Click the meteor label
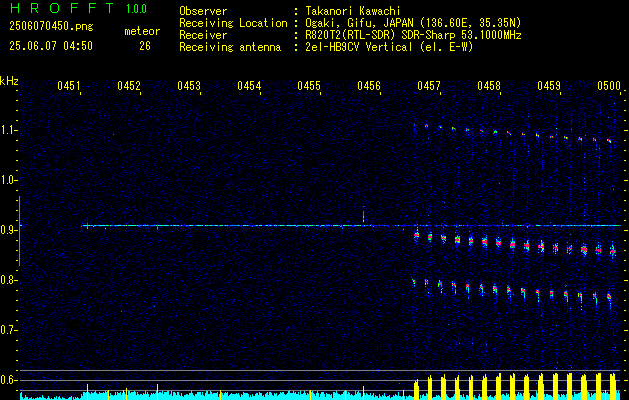Screen dimensions: 629x400 [142, 31]
